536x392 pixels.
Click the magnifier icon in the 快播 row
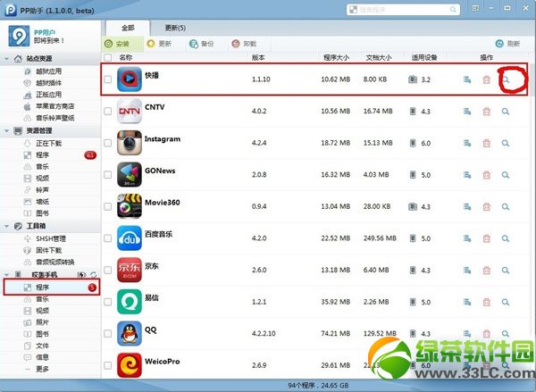pos(506,79)
